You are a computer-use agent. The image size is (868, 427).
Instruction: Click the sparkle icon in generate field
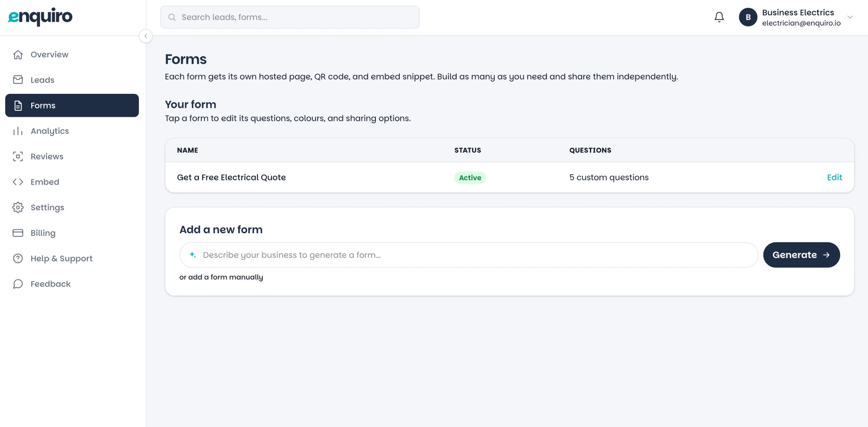click(193, 255)
